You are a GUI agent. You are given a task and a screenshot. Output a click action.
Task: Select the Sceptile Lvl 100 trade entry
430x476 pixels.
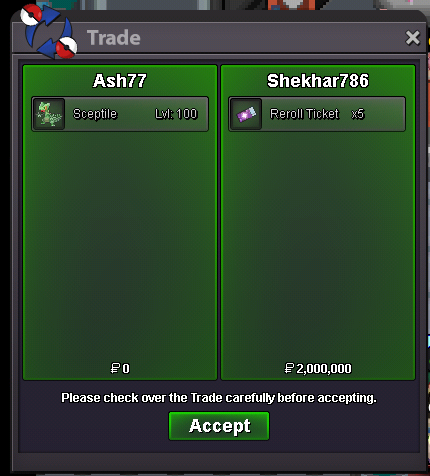(x=120, y=114)
